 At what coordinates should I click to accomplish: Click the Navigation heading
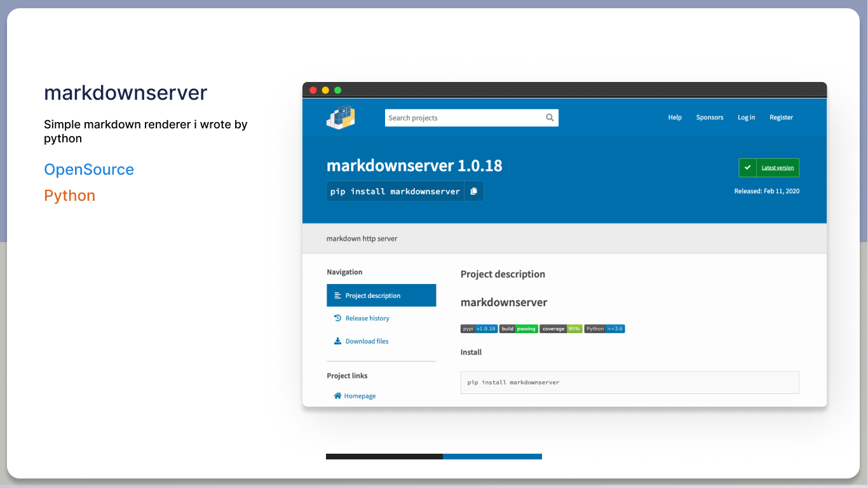point(344,272)
